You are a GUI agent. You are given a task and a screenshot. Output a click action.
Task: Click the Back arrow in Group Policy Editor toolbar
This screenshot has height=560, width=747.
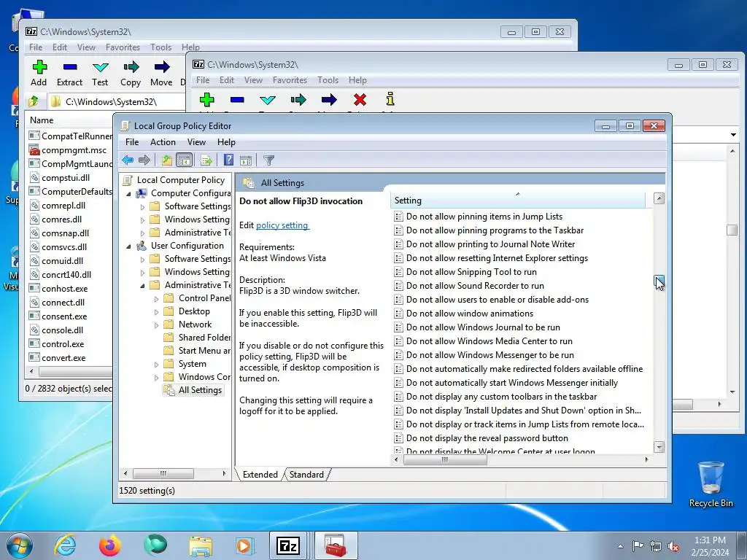[x=127, y=160]
